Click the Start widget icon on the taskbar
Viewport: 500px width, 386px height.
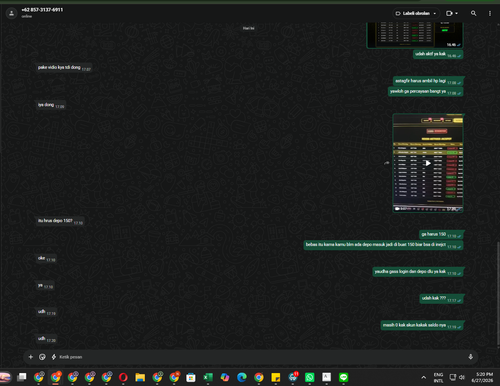coord(5,377)
